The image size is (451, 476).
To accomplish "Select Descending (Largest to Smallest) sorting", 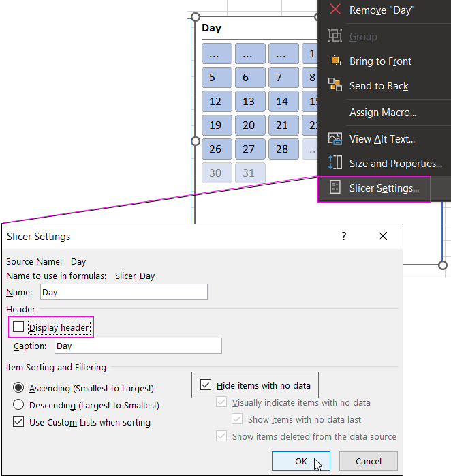I will pyautogui.click(x=18, y=405).
